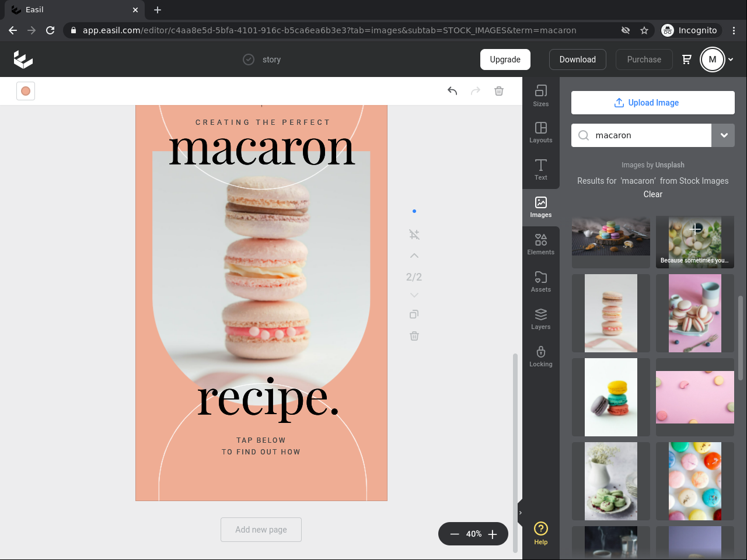This screenshot has height=560, width=747.
Task: Open the Help menu
Action: coord(541,533)
